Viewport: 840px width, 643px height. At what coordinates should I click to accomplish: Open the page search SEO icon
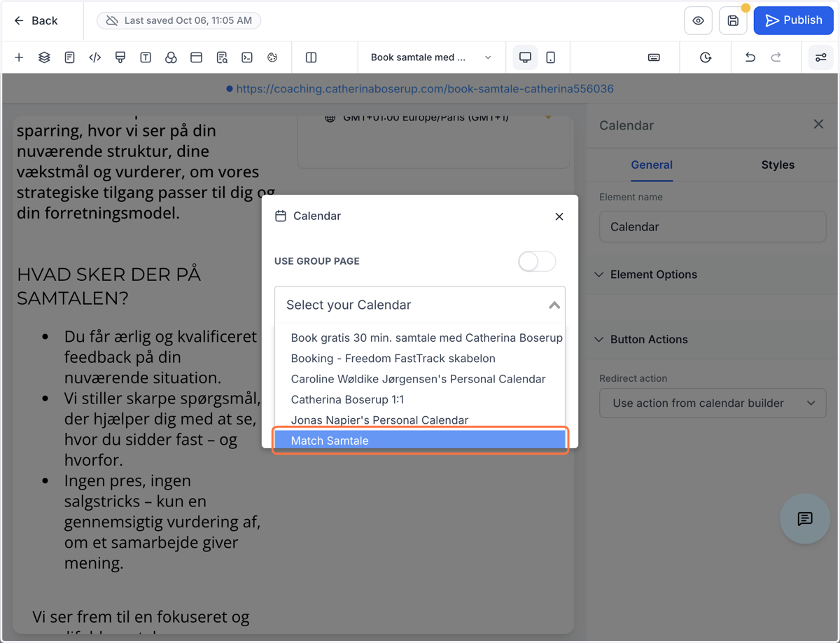[222, 57]
